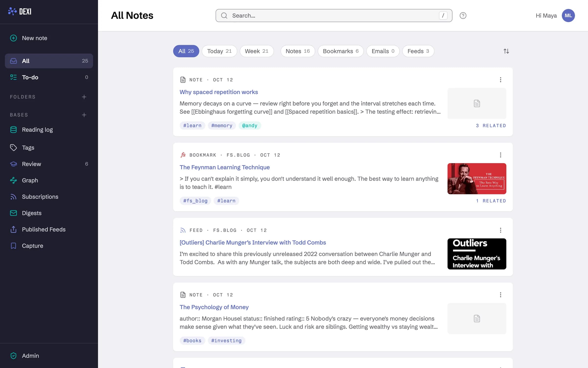Open options menu for Feynman bookmark
The image size is (588, 368).
pos(501,155)
